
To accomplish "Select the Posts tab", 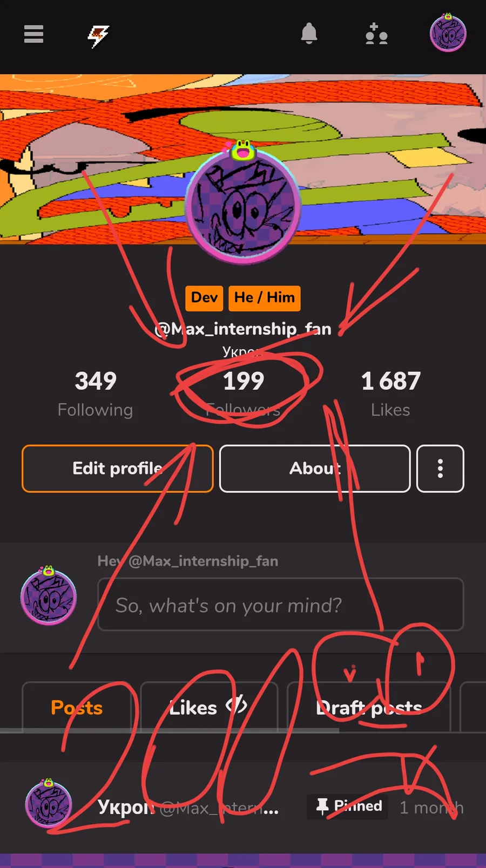I will point(77,707).
